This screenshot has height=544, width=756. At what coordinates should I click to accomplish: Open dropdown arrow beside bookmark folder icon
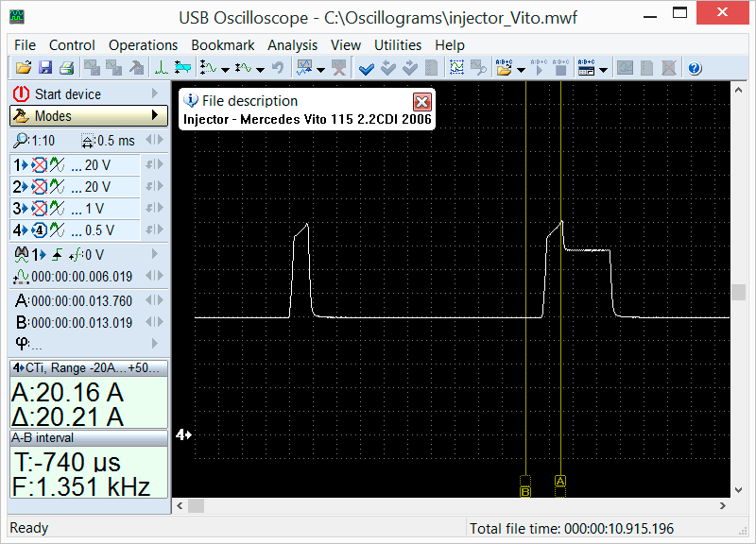(x=521, y=69)
